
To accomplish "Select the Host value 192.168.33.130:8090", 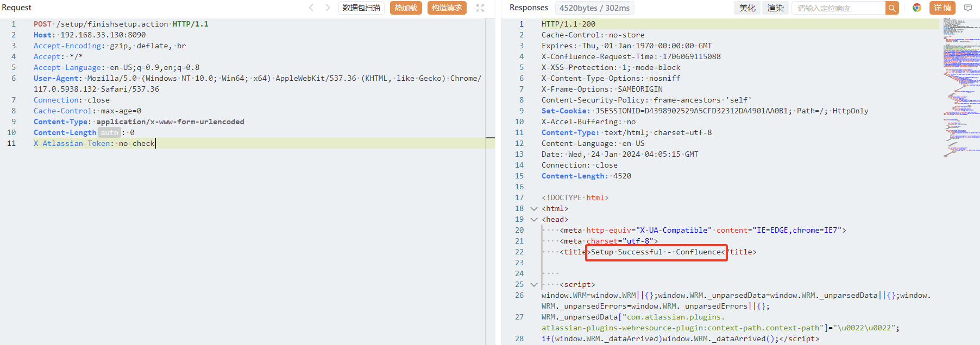I will coord(103,35).
